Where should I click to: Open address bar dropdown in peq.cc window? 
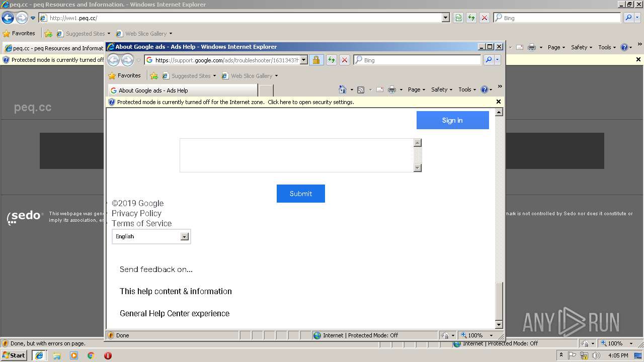click(x=446, y=18)
